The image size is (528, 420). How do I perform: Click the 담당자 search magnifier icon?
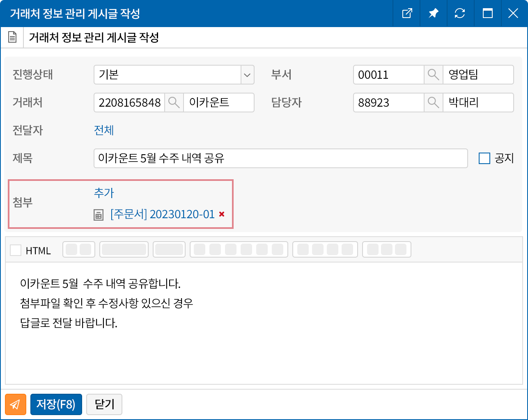click(x=433, y=103)
